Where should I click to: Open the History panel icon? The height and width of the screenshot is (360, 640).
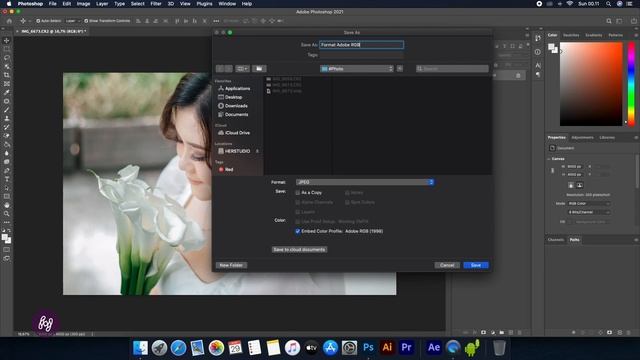[x=538, y=38]
